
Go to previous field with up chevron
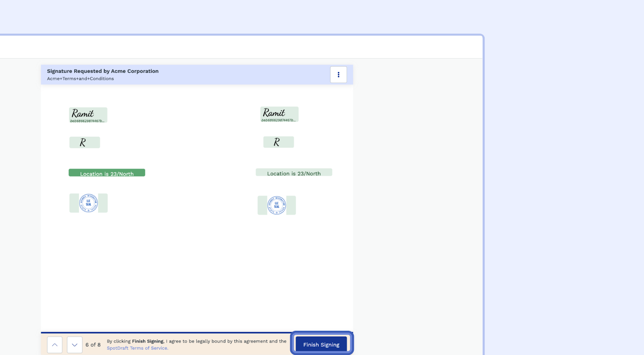click(x=55, y=345)
